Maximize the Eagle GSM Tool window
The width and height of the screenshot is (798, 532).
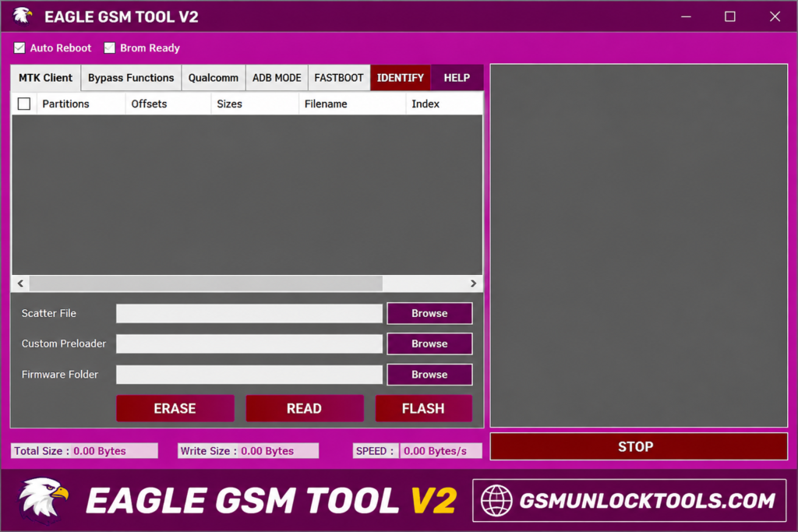pos(729,17)
